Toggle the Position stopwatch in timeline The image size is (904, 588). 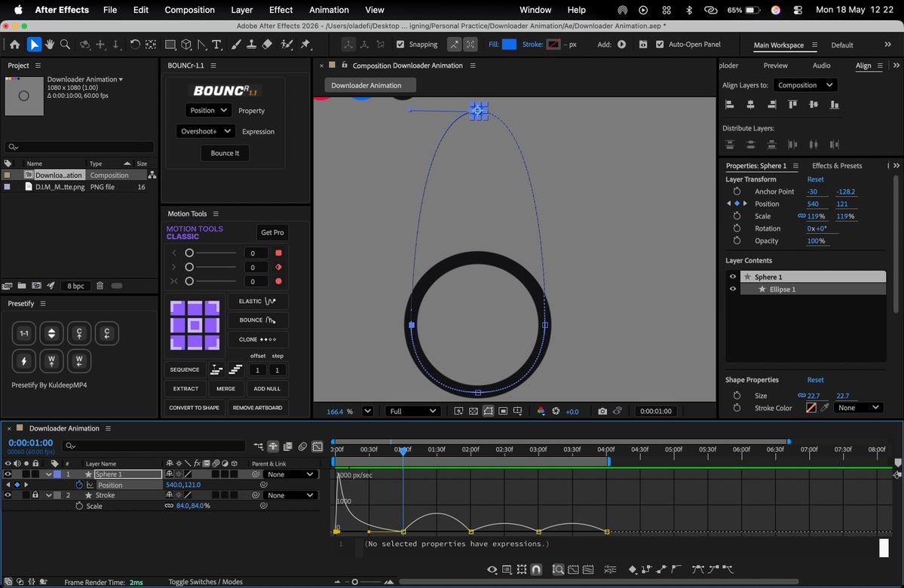[80, 485]
